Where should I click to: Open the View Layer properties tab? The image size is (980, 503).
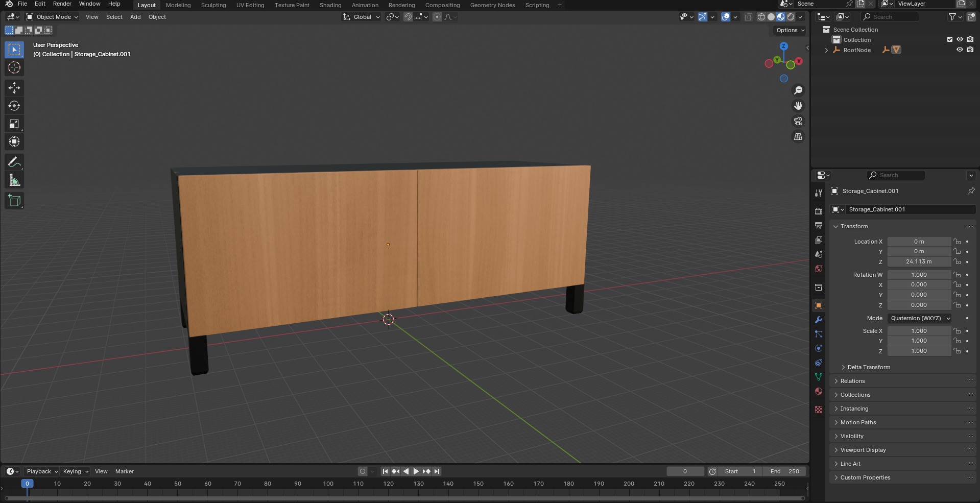point(819,239)
